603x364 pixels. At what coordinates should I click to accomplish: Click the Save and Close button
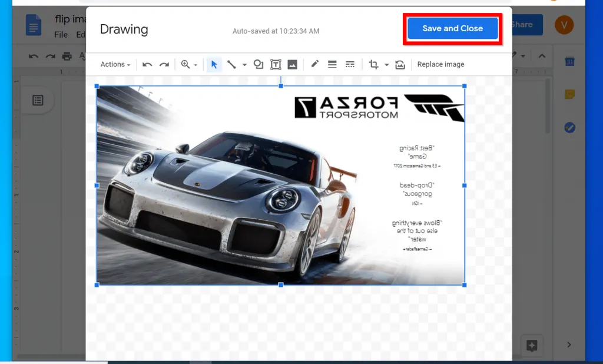[x=452, y=28]
